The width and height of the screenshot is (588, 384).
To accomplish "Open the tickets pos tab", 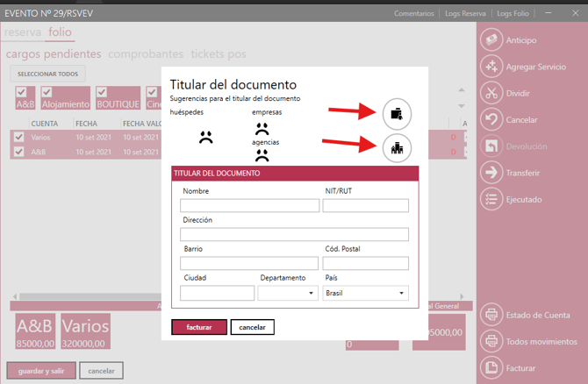I will click(x=218, y=54).
